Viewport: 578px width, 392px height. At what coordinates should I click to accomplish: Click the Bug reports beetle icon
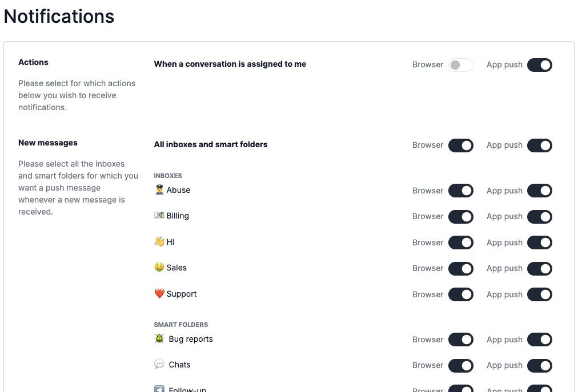[x=159, y=339]
